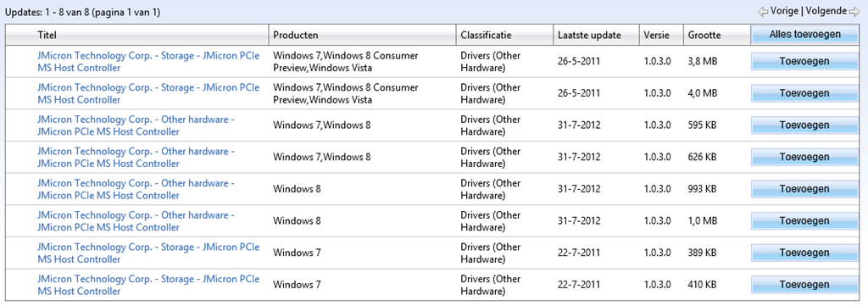Open the first JMicron Storage driver title link
This screenshot has height=306, width=868.
(x=148, y=61)
